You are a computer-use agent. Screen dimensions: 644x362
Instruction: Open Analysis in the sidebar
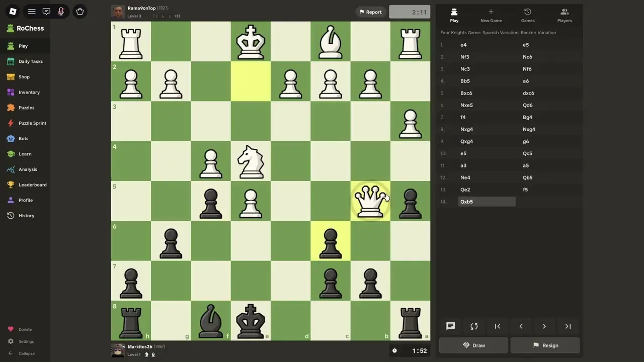[25, 169]
